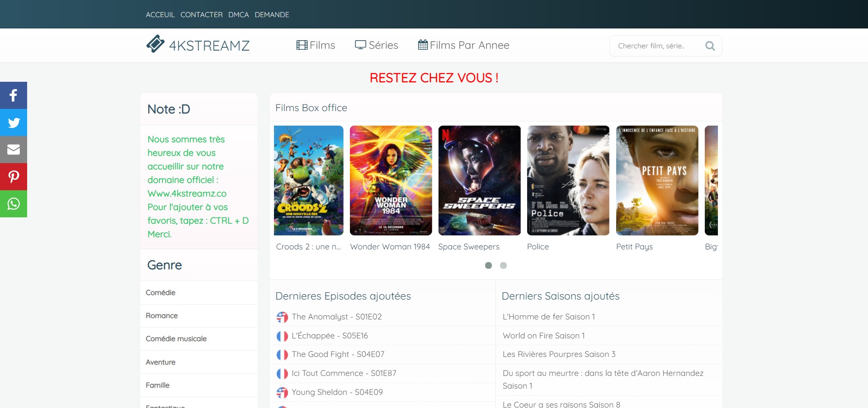The height and width of the screenshot is (408, 868).
Task: Switch to the second carousel page dot
Action: (x=503, y=266)
